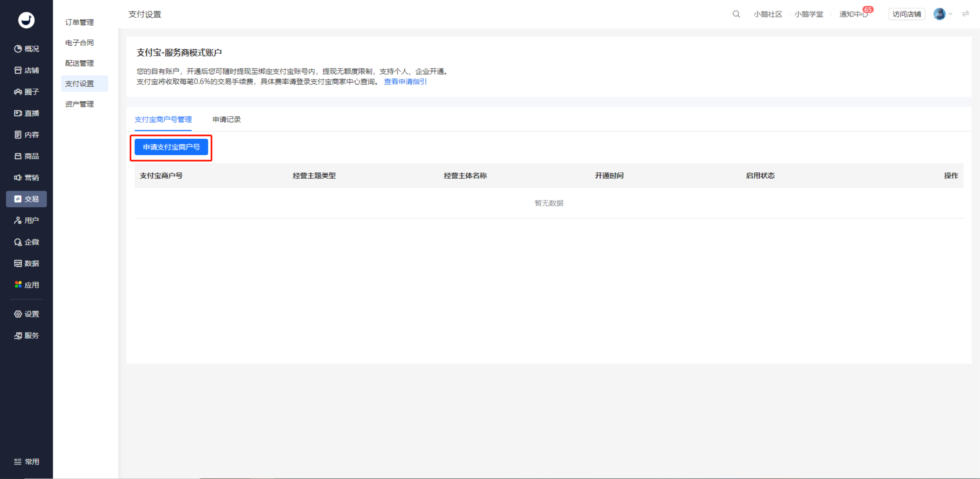Screen dimensions: 980x479
Task: Open the 营销 marketing sidebar section
Action: (27, 177)
